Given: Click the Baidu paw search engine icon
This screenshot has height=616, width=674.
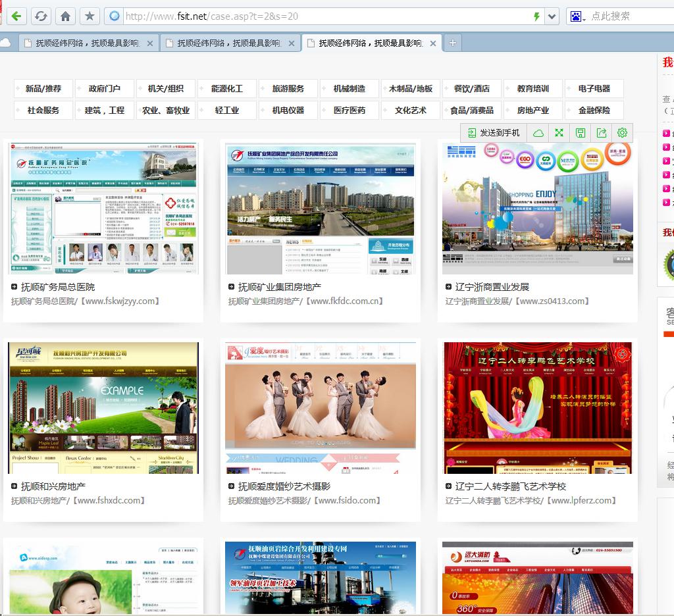Looking at the screenshot, I should click(575, 16).
